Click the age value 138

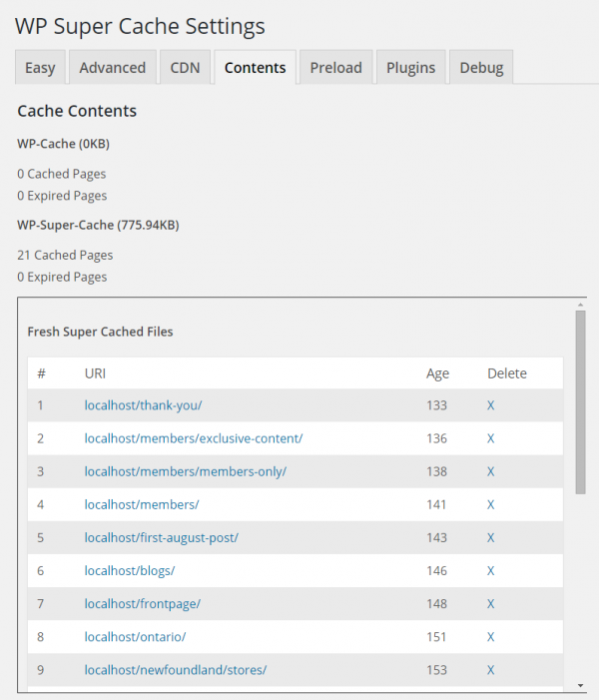point(436,471)
